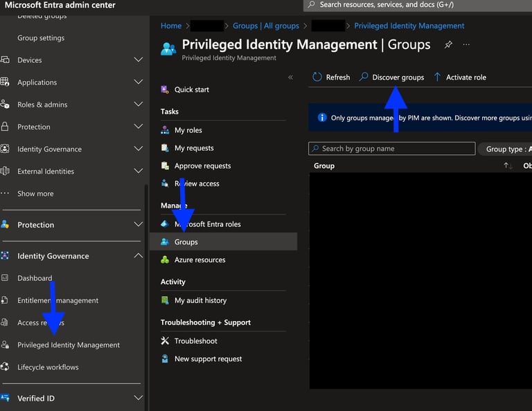Click the Group column sort arrows
532x411 pixels.
(x=508, y=165)
